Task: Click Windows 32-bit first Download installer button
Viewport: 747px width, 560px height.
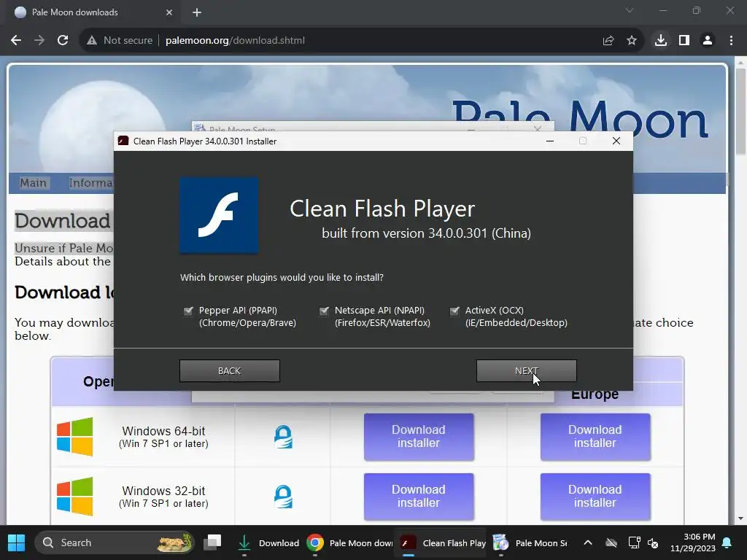Action: tap(419, 496)
